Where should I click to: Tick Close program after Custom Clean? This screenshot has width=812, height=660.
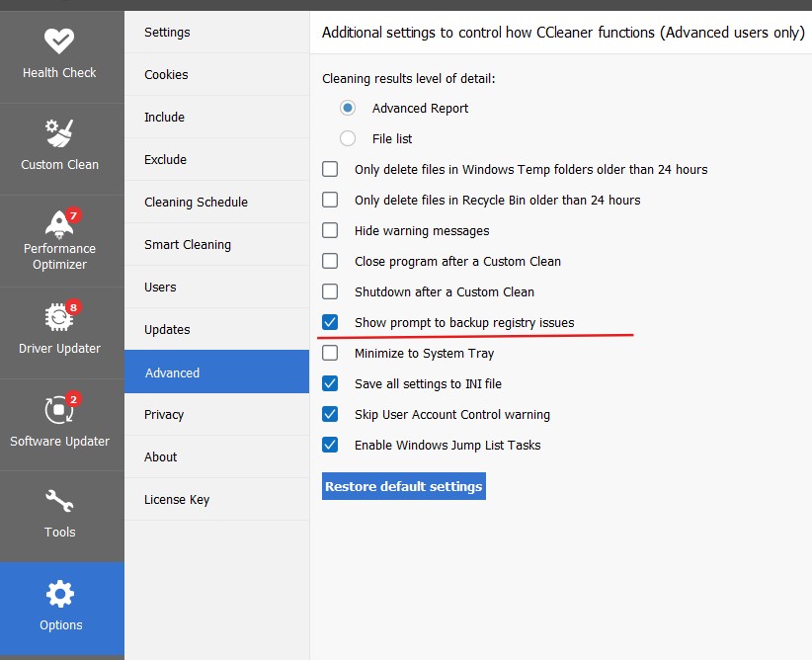[330, 261]
